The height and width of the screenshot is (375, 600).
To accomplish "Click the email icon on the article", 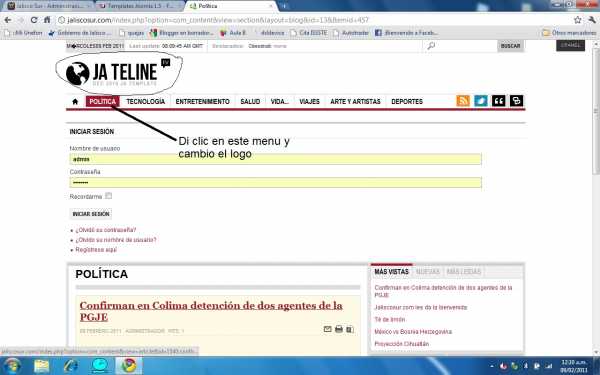I will [327, 329].
